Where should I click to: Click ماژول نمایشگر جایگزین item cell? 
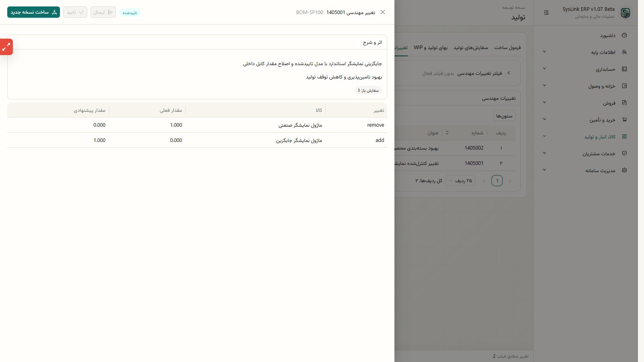tap(299, 140)
